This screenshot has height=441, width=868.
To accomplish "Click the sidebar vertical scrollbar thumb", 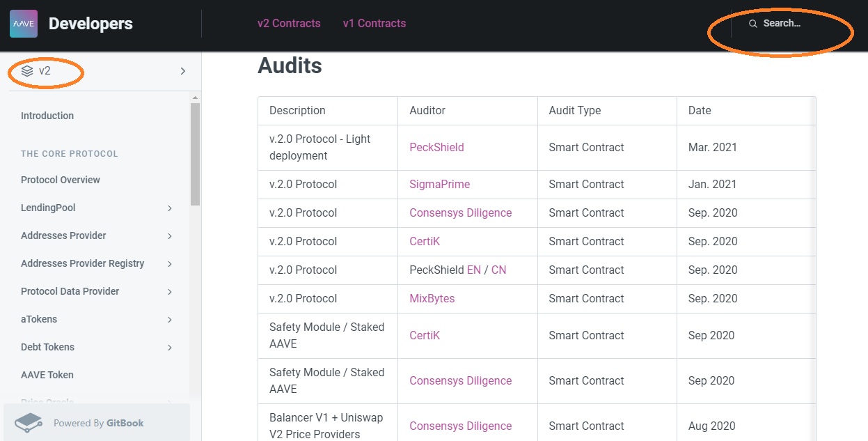I will pyautogui.click(x=195, y=153).
